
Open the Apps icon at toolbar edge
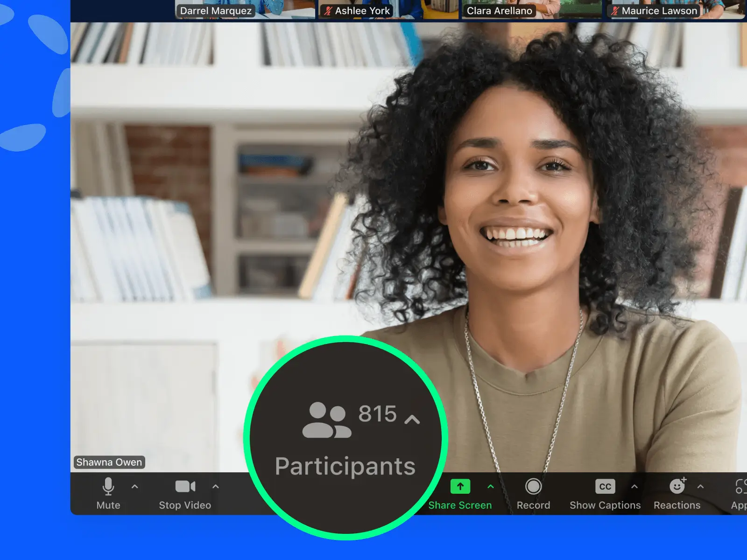tap(740, 486)
